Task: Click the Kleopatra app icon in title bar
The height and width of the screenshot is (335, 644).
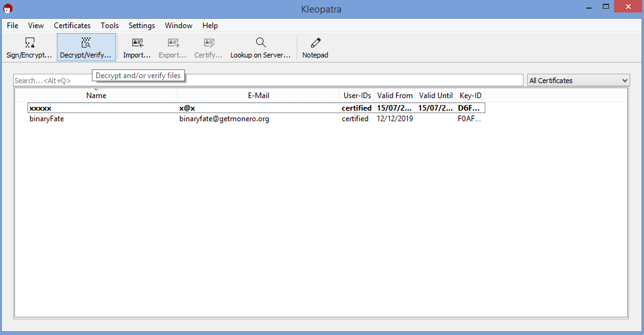Action: coord(8,9)
